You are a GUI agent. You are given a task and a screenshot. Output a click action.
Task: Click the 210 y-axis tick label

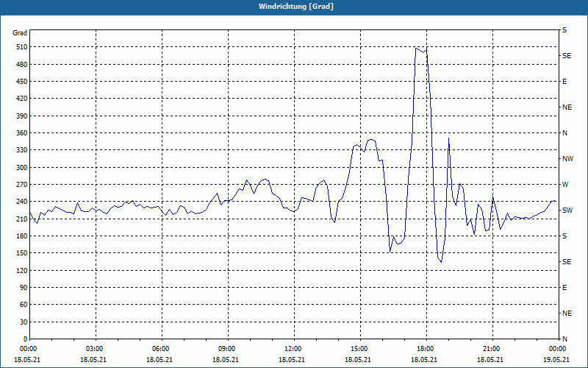pyautogui.click(x=22, y=219)
